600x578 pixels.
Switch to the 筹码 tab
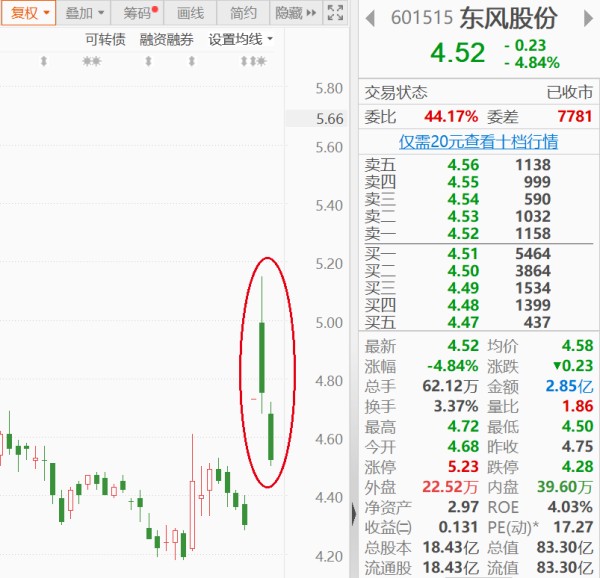coord(138,13)
